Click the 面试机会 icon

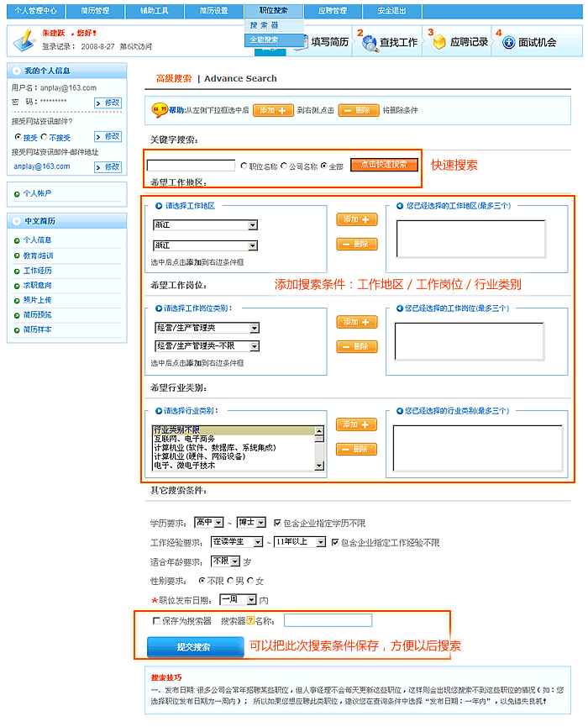508,43
